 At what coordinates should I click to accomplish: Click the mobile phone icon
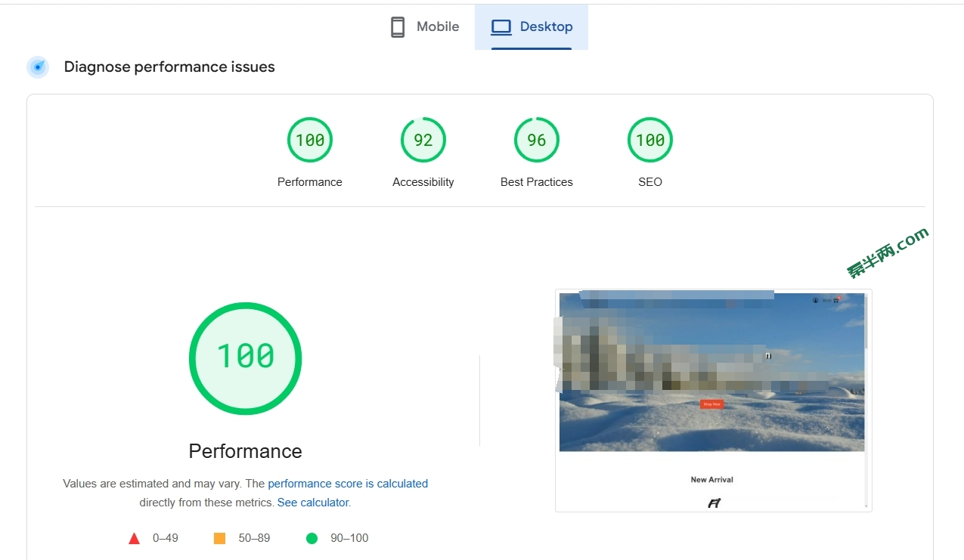click(398, 27)
